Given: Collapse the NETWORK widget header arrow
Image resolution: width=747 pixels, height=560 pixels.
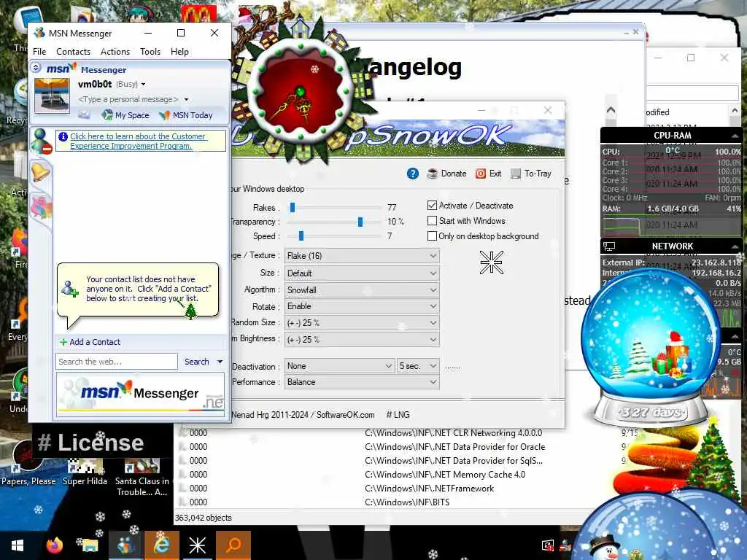Looking at the screenshot, I should (735, 246).
